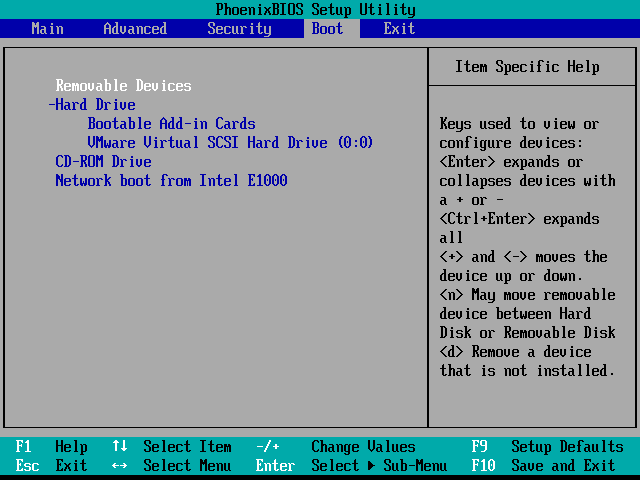Select Removable Devices boot entry
640x480 pixels.
[123, 86]
